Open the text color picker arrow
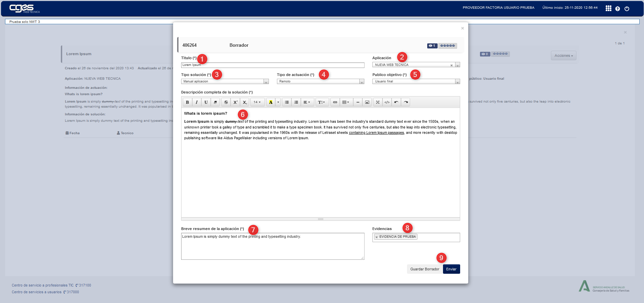 pyautogui.click(x=278, y=102)
